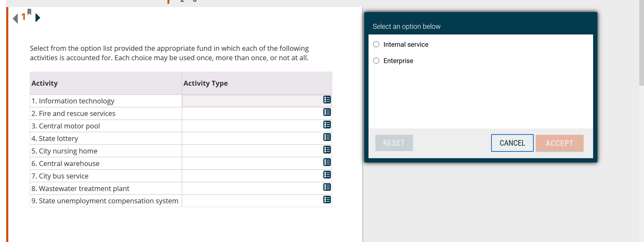Viewport: 644px width, 242px height.
Task: Cancel the option selection dialog
Action: pos(512,143)
